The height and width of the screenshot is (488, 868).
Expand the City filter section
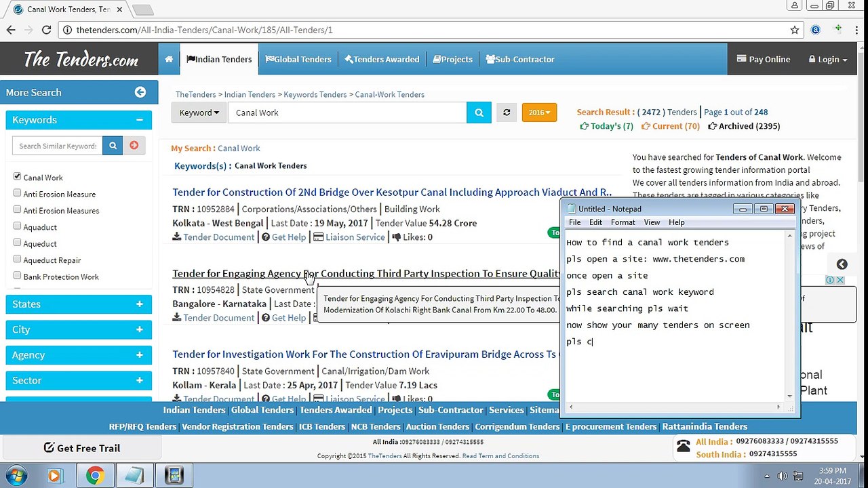[x=79, y=329]
